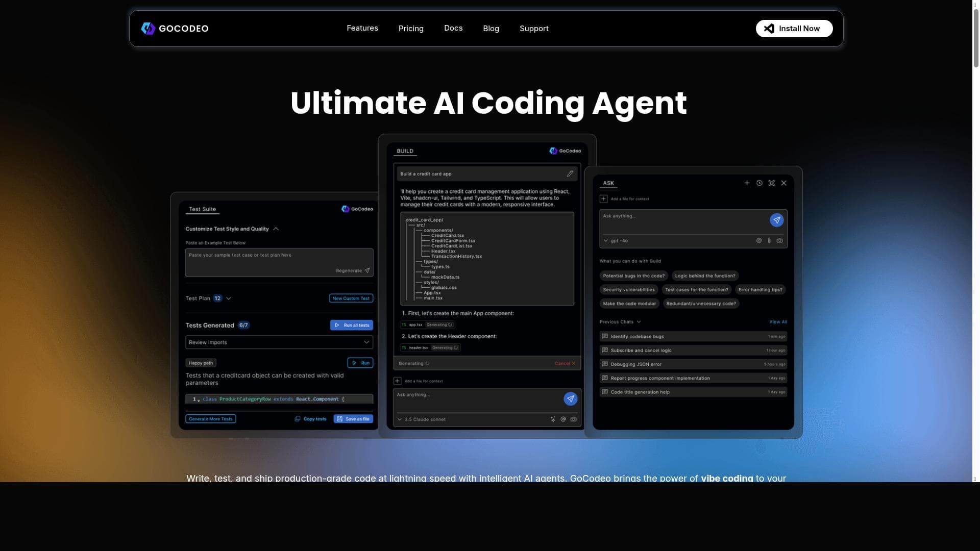This screenshot has height=551, width=980.
Task: Click the vibe coding link
Action: 727,478
